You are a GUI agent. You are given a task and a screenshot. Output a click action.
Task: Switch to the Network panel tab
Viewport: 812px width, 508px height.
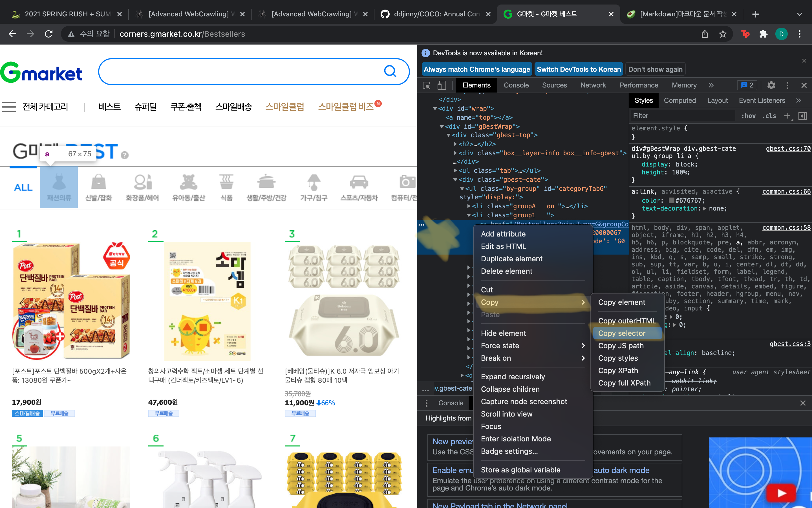593,85
